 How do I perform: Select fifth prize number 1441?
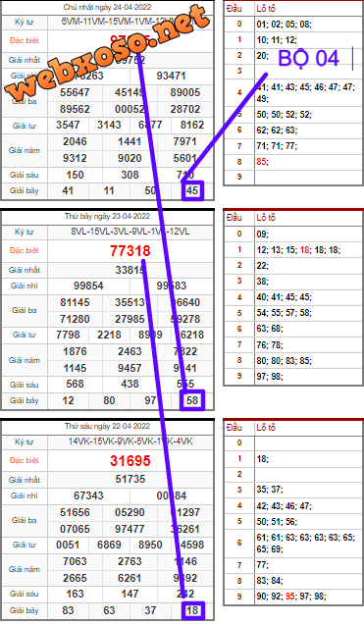[x=130, y=141]
